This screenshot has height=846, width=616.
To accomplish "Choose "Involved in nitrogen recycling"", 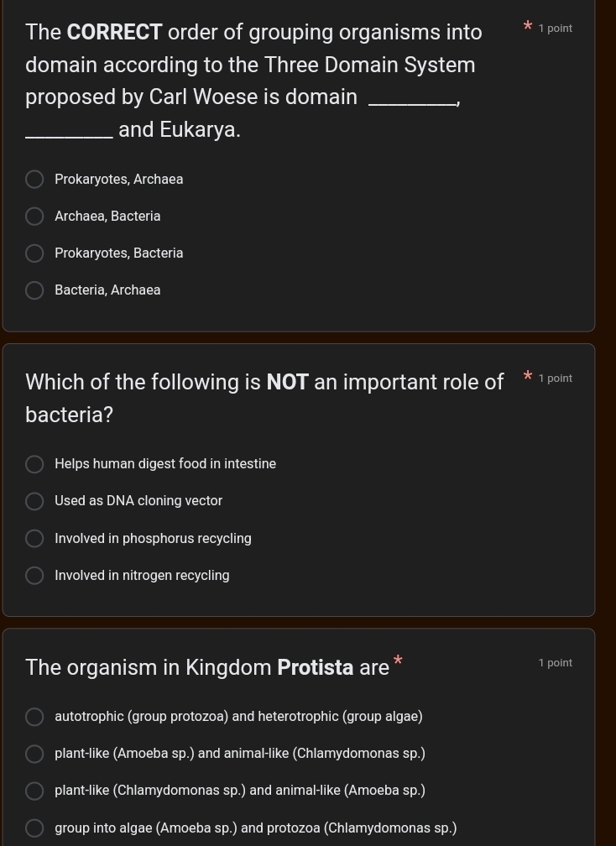I will click(34, 575).
